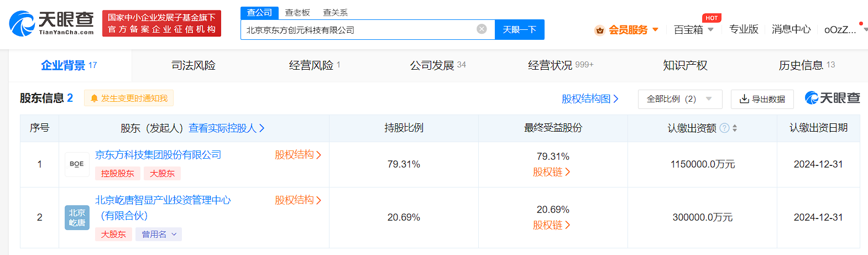Click the TianYanCha logo in header
The image size is (868, 255).
pos(51,23)
